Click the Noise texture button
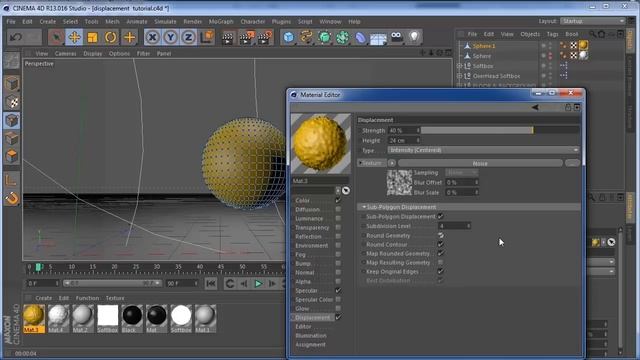Image resolution: width=640 pixels, height=360 pixels. 480,163
